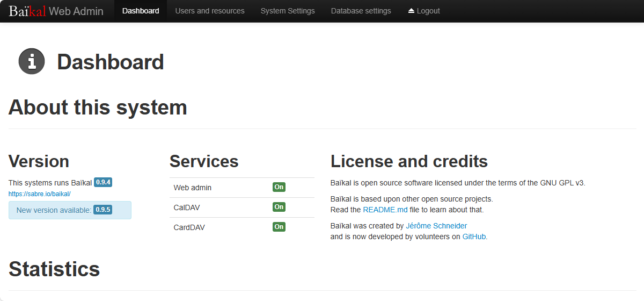This screenshot has height=301, width=644.
Task: Click the GNU GPL v3 license sentence
Action: pos(458,183)
